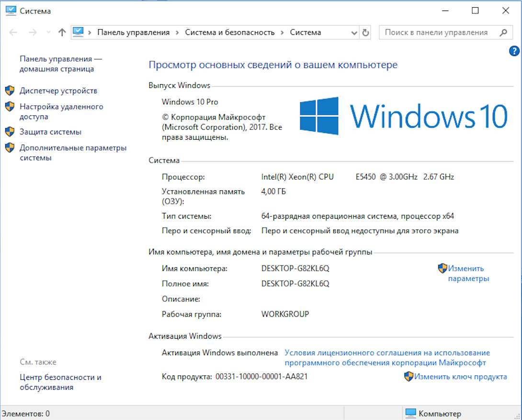Open Диспетчер устройств link

click(x=58, y=90)
